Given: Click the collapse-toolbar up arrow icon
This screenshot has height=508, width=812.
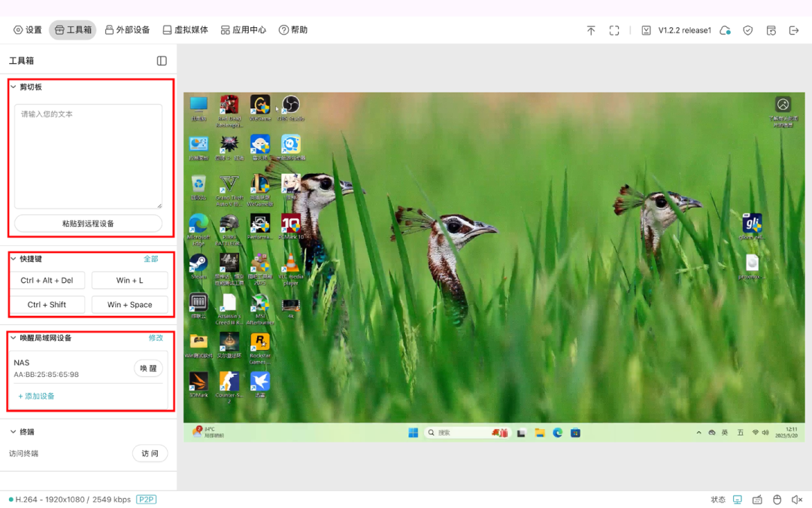Looking at the screenshot, I should point(591,30).
